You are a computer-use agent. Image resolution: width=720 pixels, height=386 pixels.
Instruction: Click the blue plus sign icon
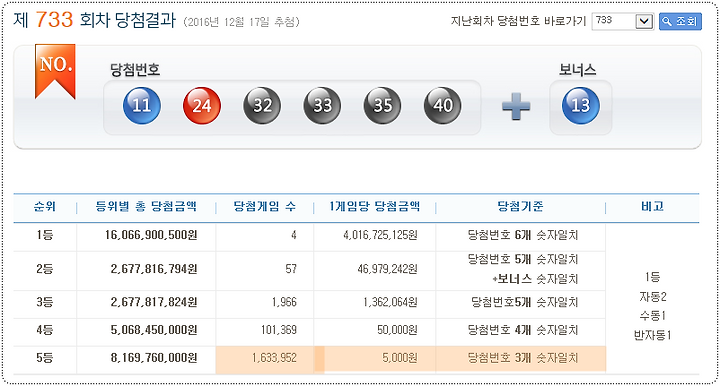516,106
